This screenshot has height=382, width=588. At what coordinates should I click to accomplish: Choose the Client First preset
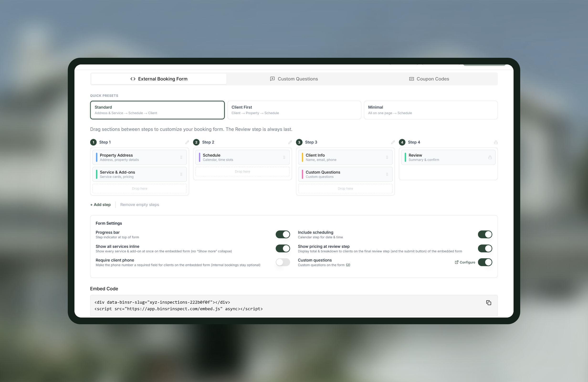294,110
